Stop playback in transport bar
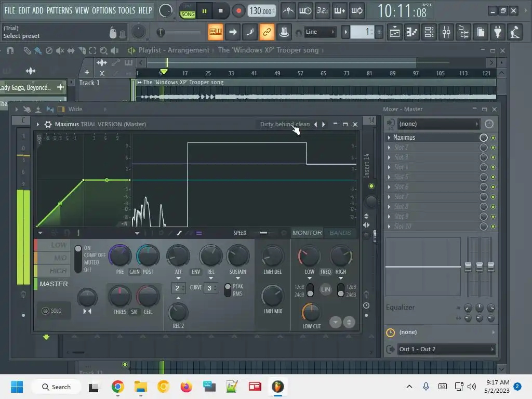This screenshot has width=532, height=399. pos(220,11)
